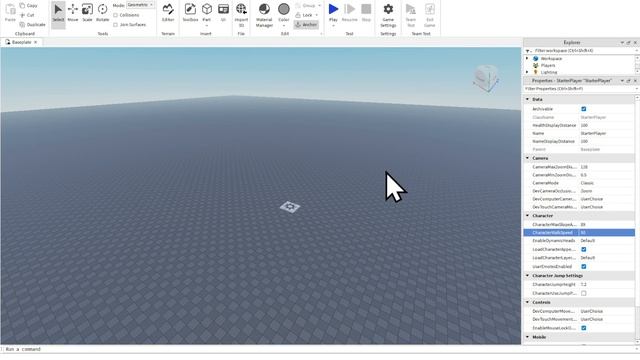The width and height of the screenshot is (640, 360).
Task: Insert a Part using the cube icon
Action: 207,9
